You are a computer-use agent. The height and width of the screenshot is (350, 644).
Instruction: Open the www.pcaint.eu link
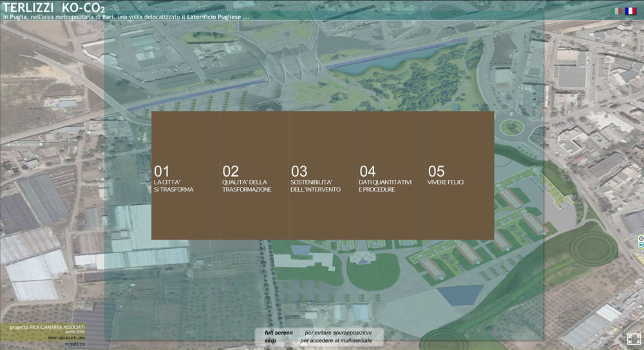[66, 338]
